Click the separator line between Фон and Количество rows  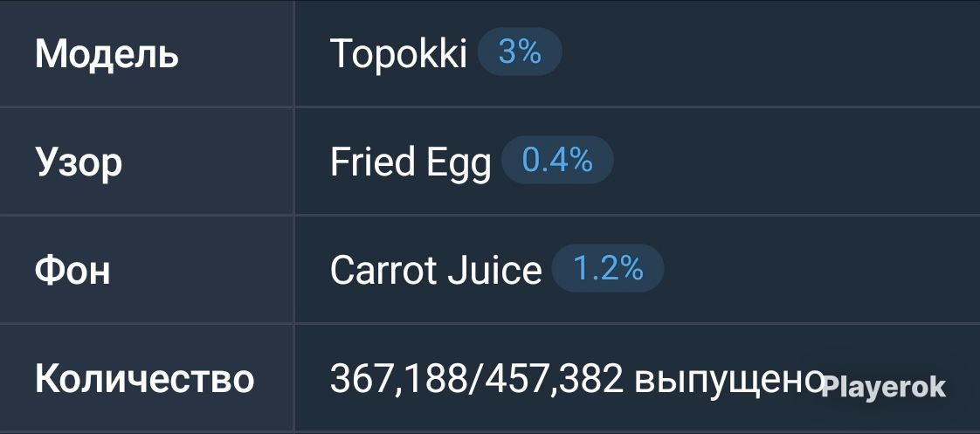[490, 323]
